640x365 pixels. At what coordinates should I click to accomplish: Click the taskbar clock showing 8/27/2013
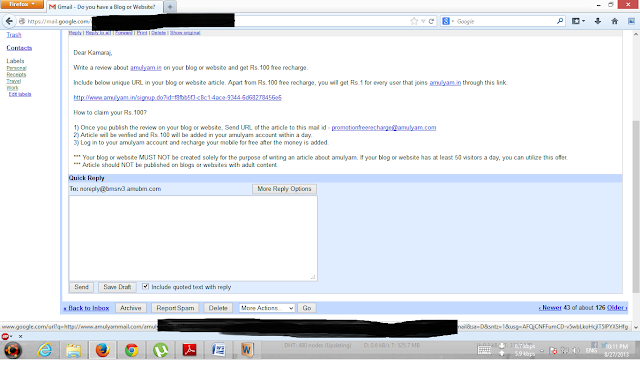point(617,350)
